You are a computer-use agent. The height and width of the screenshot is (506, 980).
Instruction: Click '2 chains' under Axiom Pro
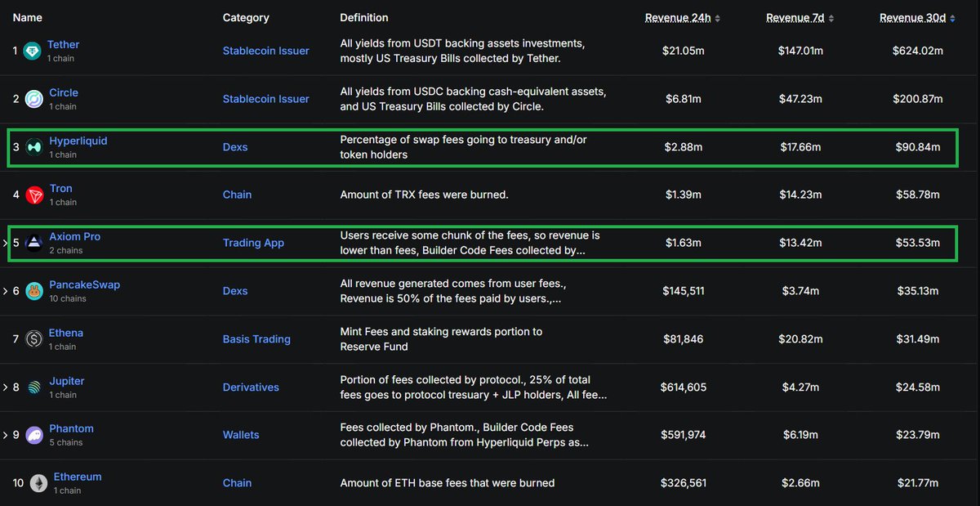(66, 250)
